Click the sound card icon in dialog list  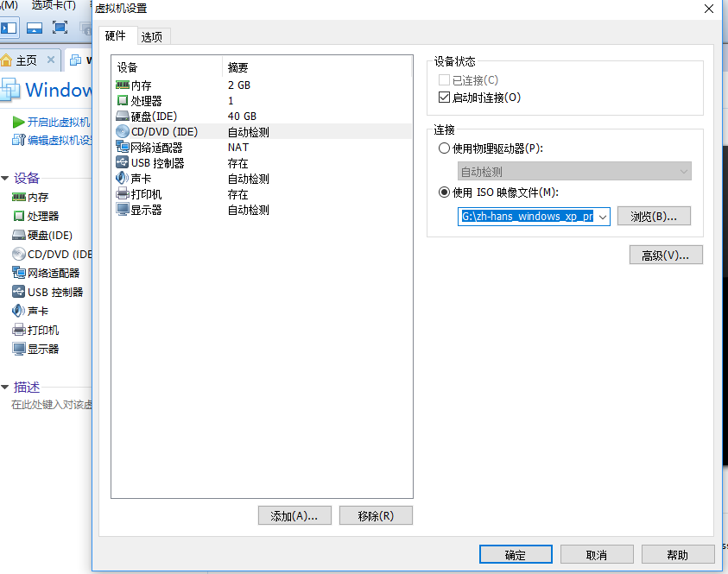tap(123, 178)
